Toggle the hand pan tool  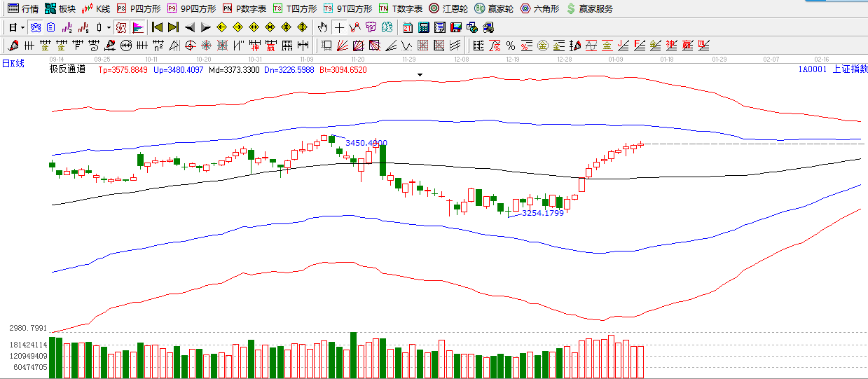[x=322, y=28]
